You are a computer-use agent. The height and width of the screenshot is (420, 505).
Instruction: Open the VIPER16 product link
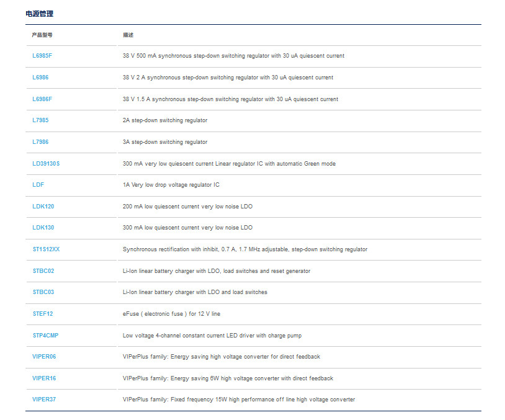click(x=44, y=378)
